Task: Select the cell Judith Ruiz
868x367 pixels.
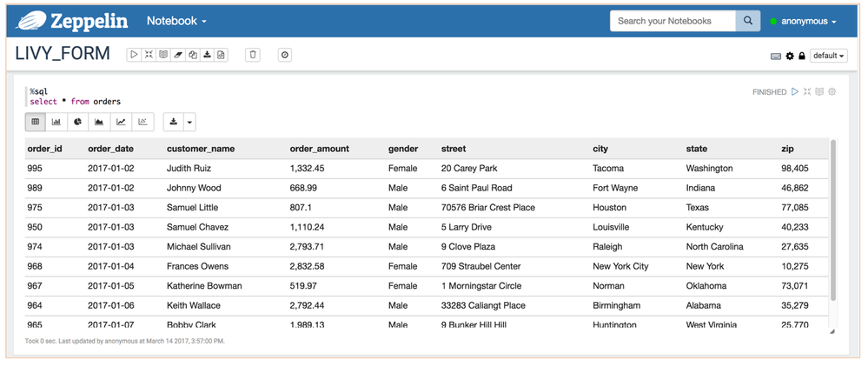Action: [x=189, y=168]
